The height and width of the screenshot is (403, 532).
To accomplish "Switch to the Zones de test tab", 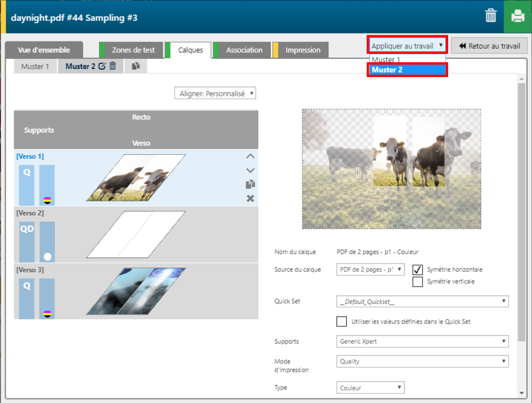I will coord(133,50).
